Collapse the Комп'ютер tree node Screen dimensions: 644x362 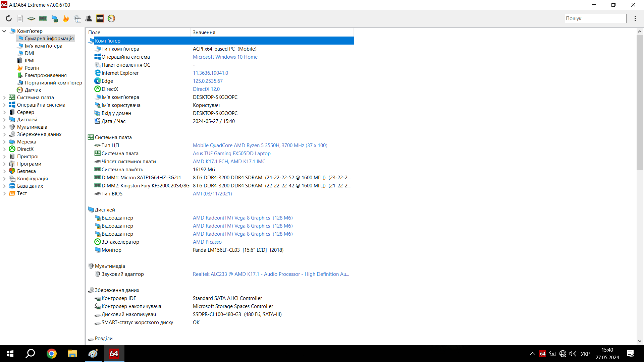(x=4, y=31)
